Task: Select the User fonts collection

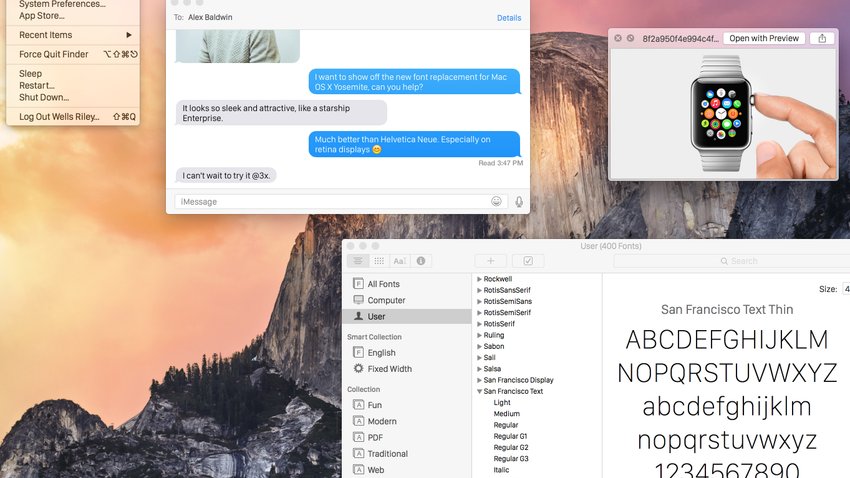Action: (407, 316)
